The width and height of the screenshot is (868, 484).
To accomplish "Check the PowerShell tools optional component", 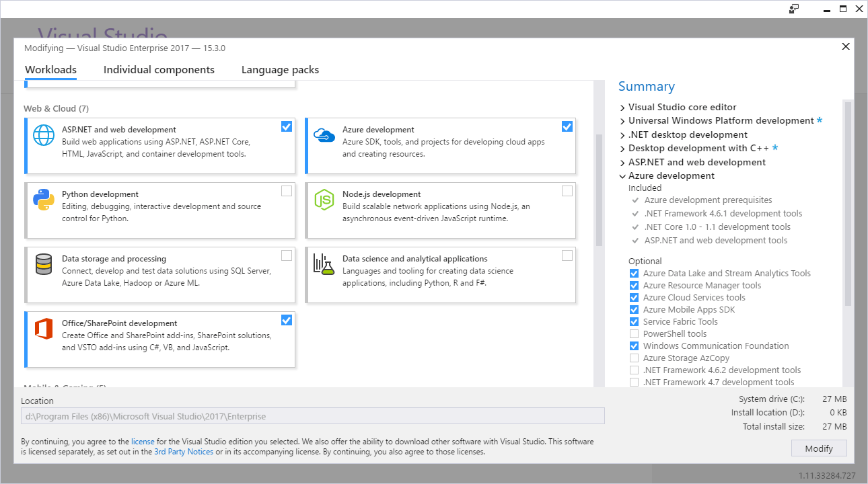I will 634,334.
